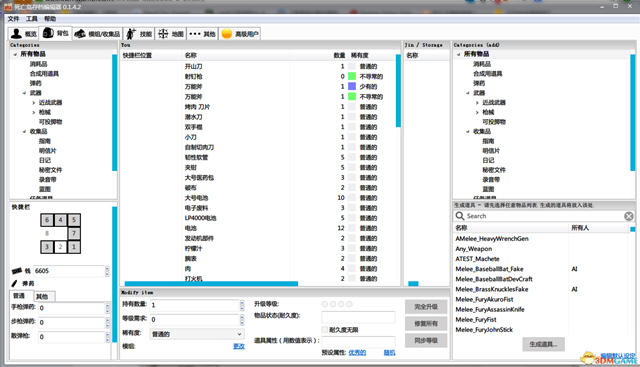Open the 技能 skills tab icon
Image resolution: width=640 pixels, height=367 pixels.
pyautogui.click(x=131, y=34)
